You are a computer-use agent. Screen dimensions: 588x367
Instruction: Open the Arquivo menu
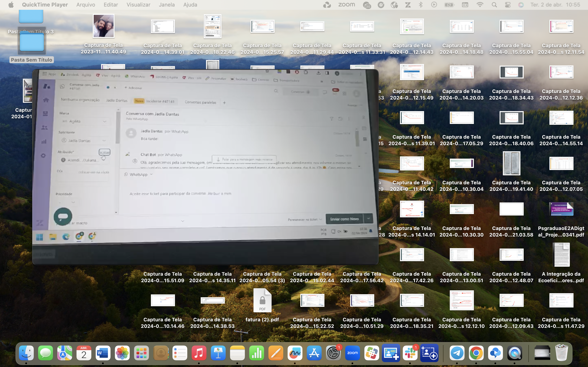(x=86, y=5)
